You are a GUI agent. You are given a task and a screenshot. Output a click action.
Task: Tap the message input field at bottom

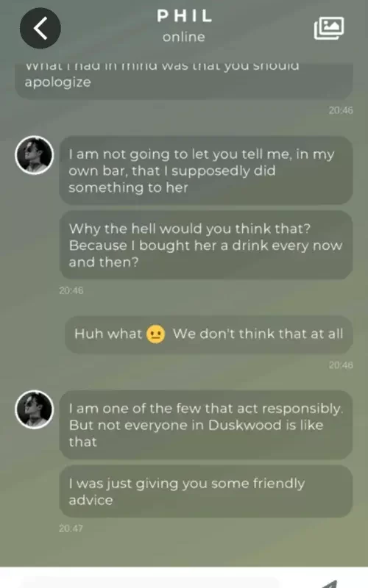click(150, 584)
